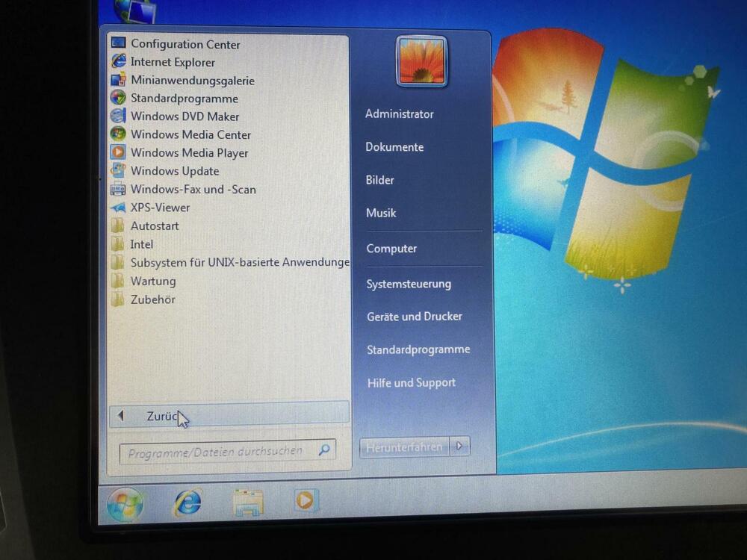Open Windows Explorer from the taskbar
The width and height of the screenshot is (747, 560).
(x=248, y=503)
